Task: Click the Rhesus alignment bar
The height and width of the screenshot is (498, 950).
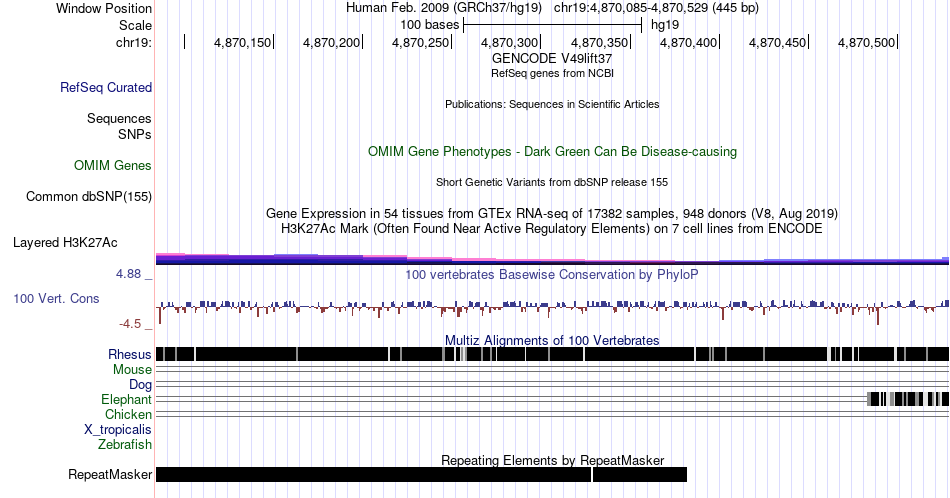Action: point(552,354)
